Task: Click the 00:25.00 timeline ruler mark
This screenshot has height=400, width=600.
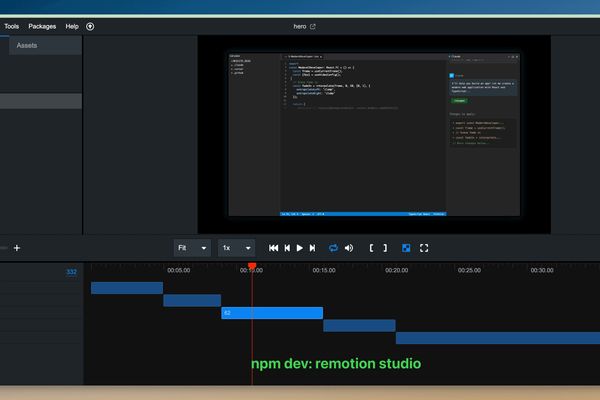Action: (x=469, y=270)
